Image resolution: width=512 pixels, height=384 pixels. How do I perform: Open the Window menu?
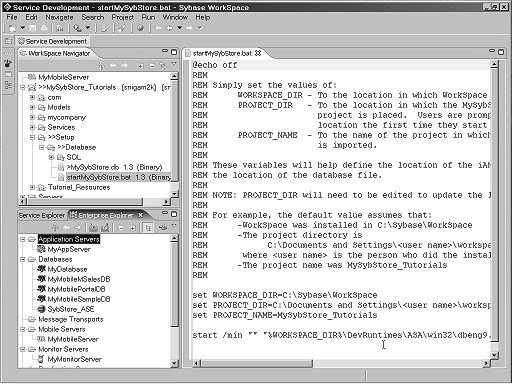click(175, 17)
